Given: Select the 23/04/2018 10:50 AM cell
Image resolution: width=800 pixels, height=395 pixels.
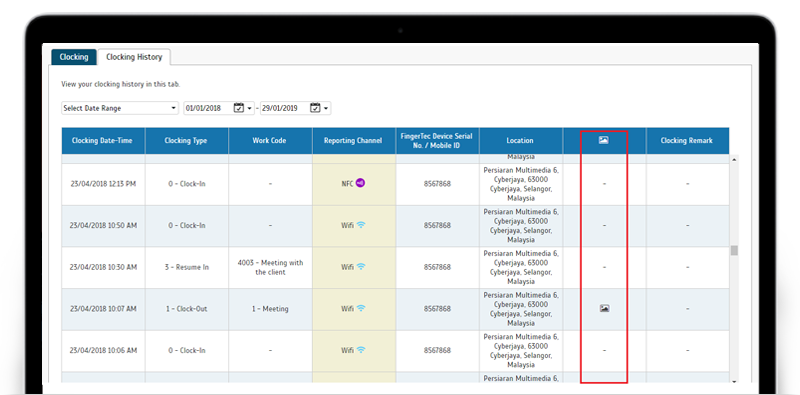Looking at the screenshot, I should coord(103,226).
